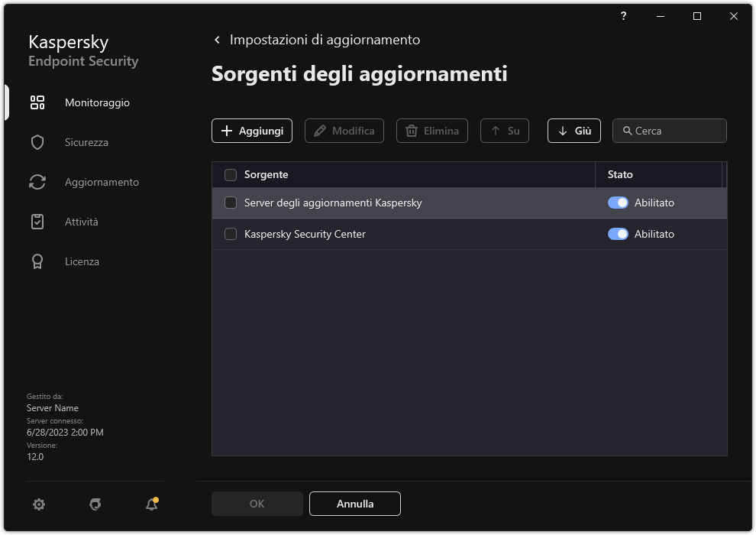Open notifications bell icon
Viewport: 756px width, 535px height.
[151, 504]
